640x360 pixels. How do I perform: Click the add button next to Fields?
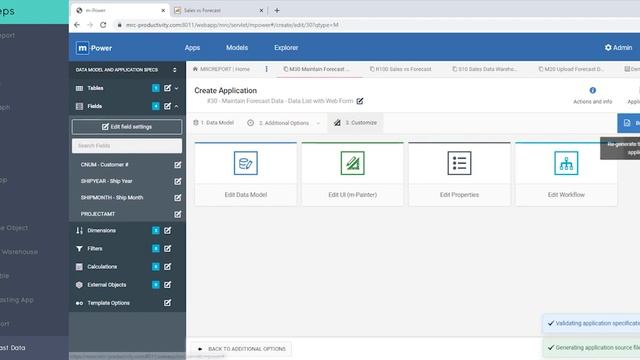pyautogui.click(x=156, y=106)
